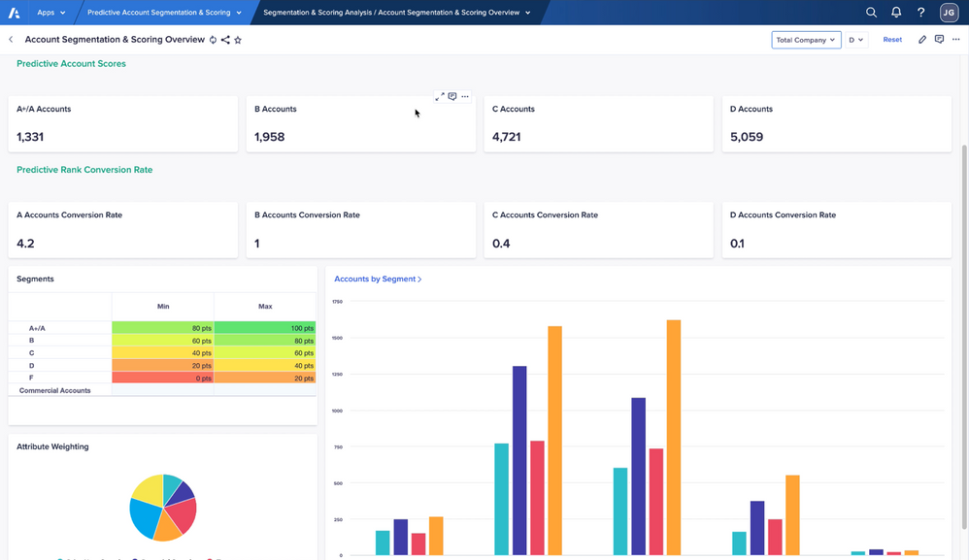Screen dimensions: 969x560
Task: Click the Reset button
Action: pyautogui.click(x=892, y=40)
